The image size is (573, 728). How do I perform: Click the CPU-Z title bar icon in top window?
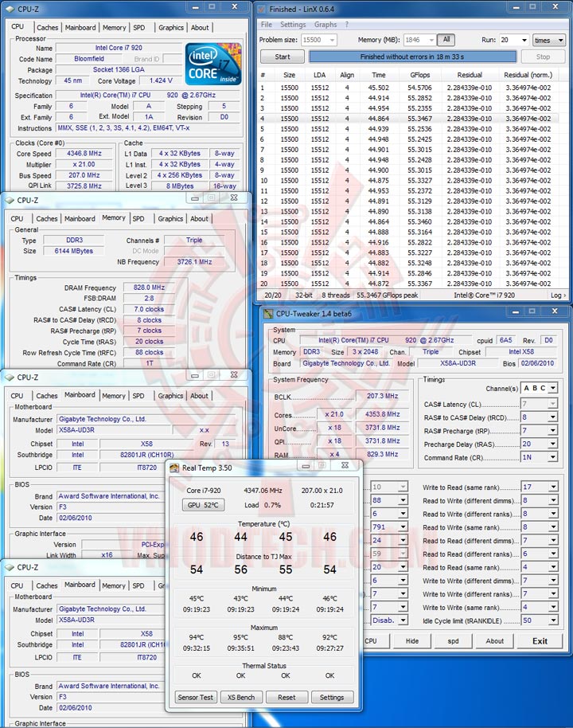coord(10,8)
